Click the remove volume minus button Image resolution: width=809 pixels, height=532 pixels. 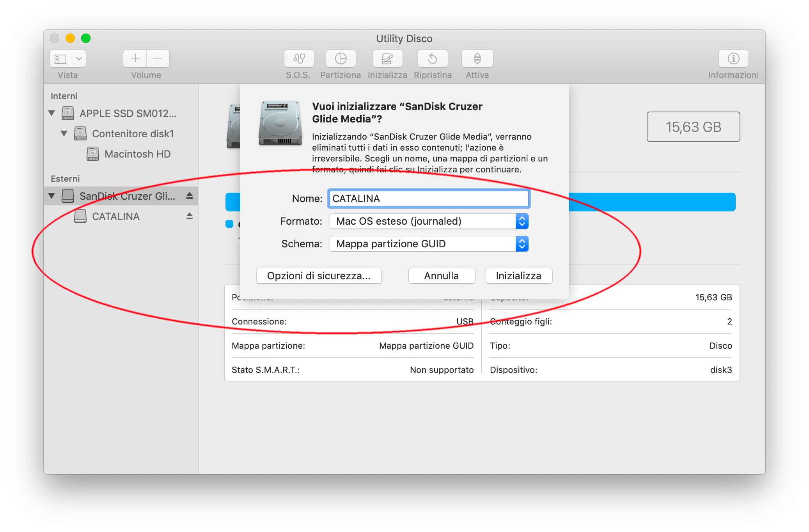tap(158, 59)
